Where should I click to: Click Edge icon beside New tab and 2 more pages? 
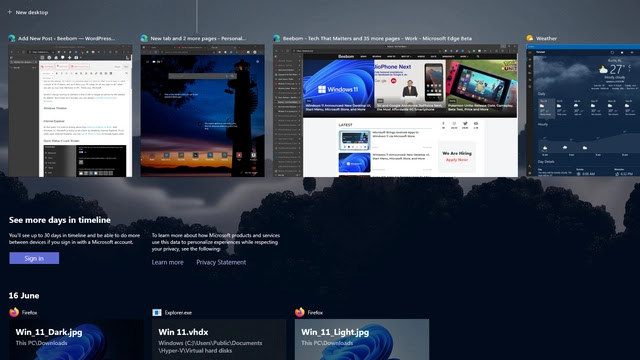click(144, 38)
